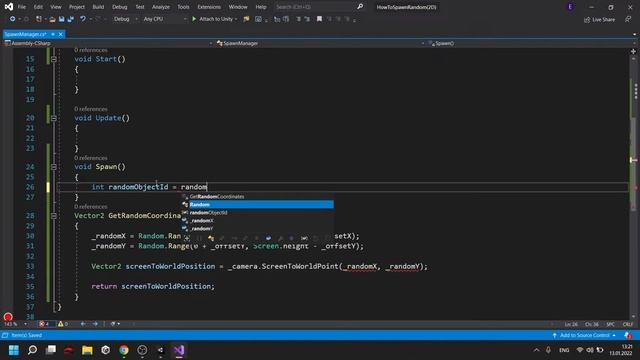
Task: Open the Build menu
Action: 98,7
